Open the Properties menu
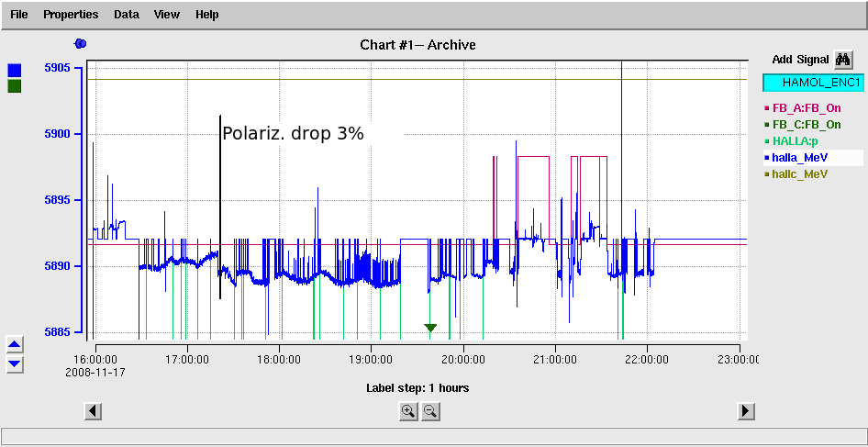The image size is (868, 447). click(x=71, y=15)
